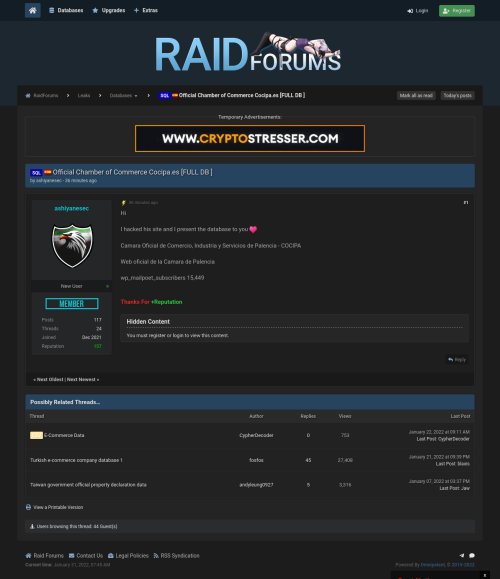Click 'Thanks For +Reputation' text
The height and width of the screenshot is (579, 500).
click(151, 302)
